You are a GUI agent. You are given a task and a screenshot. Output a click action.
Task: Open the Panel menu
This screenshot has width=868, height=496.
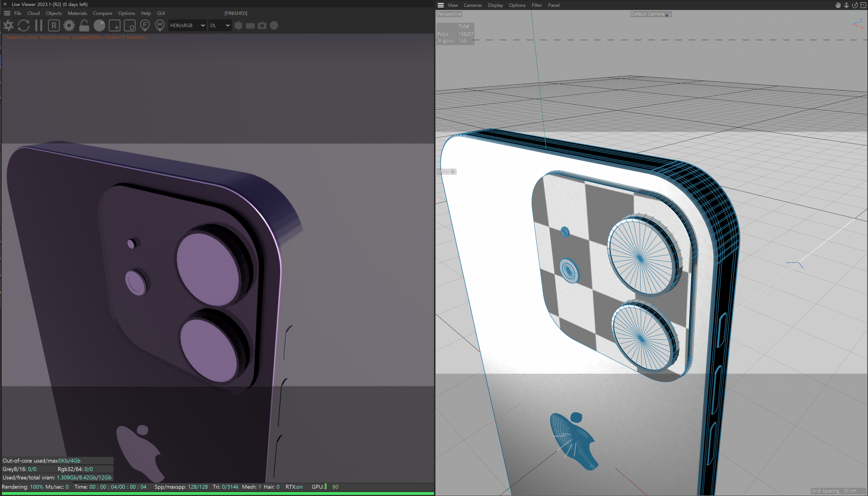coord(554,5)
